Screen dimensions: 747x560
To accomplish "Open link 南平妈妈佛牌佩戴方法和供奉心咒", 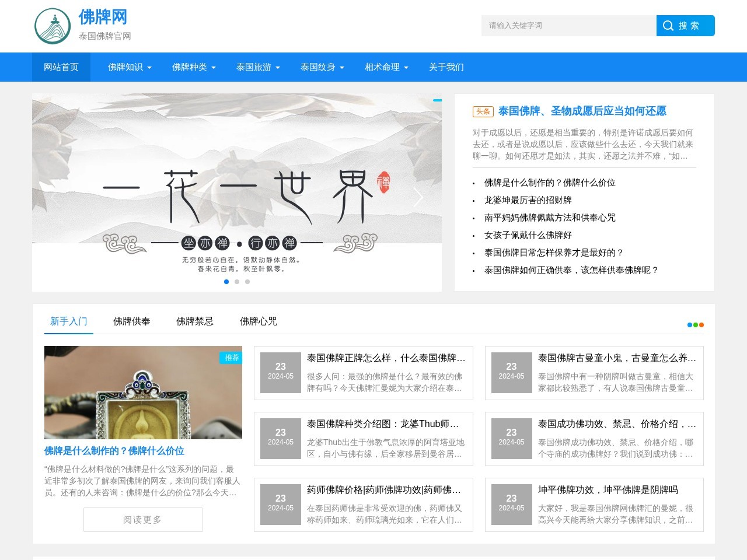I will [x=550, y=218].
